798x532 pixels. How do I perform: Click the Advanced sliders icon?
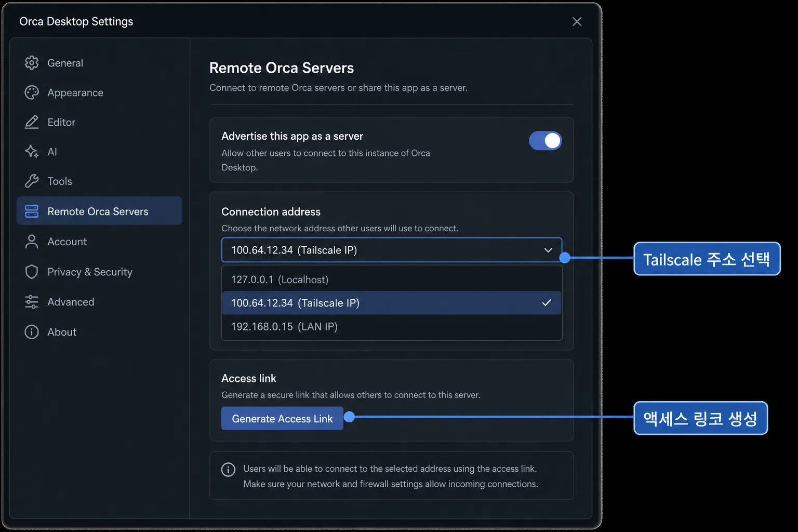tap(32, 302)
